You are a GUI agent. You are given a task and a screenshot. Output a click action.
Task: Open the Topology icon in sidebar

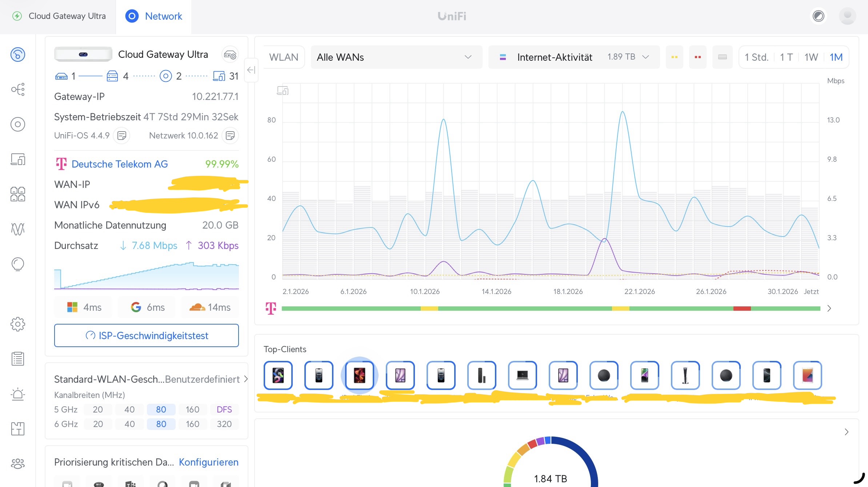18,89
